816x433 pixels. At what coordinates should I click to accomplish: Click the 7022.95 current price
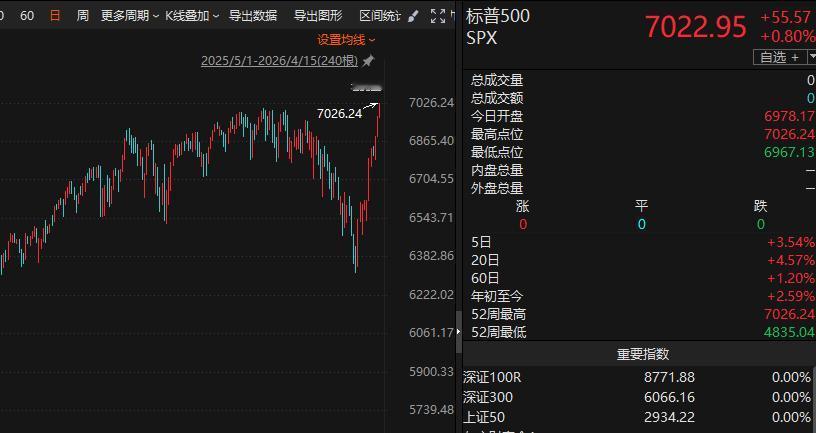pyautogui.click(x=696, y=27)
